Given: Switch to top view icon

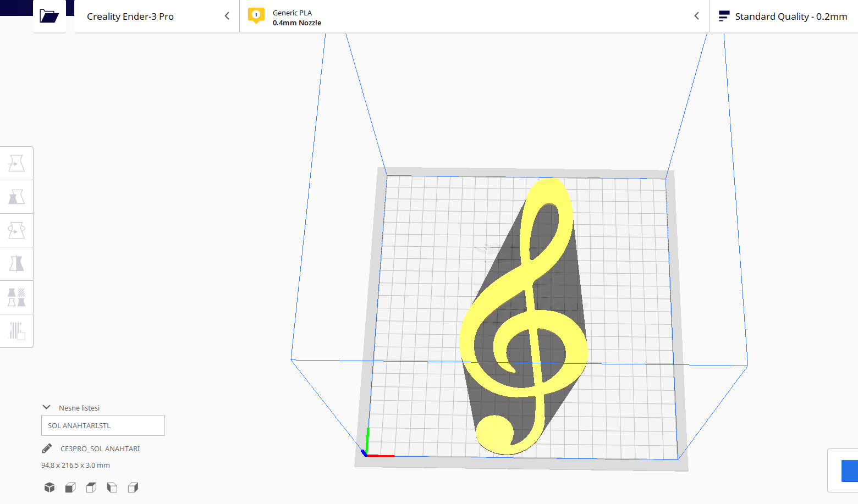Looking at the screenshot, I should (x=91, y=488).
